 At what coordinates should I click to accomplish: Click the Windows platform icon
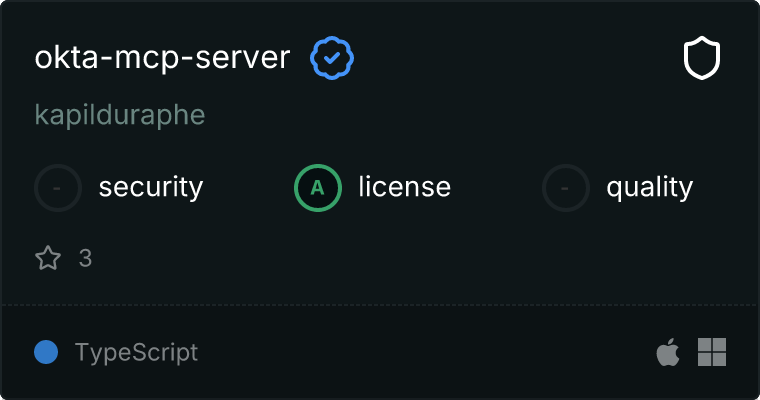[x=712, y=352]
